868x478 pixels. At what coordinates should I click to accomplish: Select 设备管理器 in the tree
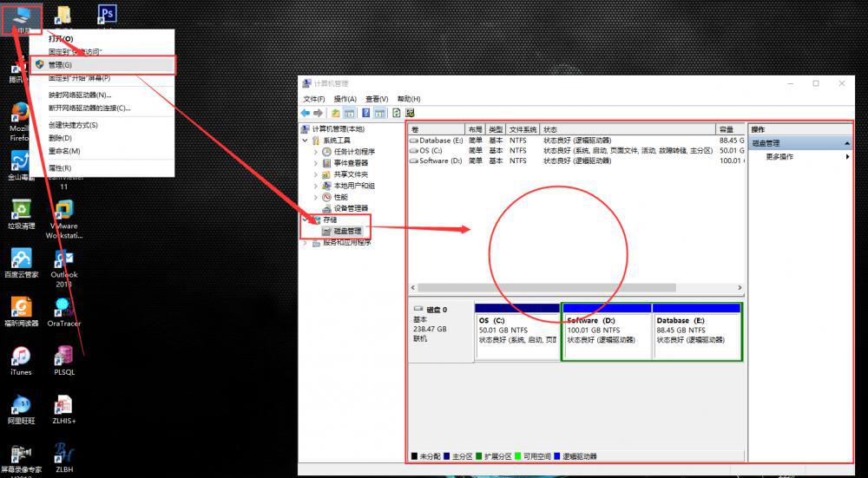[x=351, y=208]
